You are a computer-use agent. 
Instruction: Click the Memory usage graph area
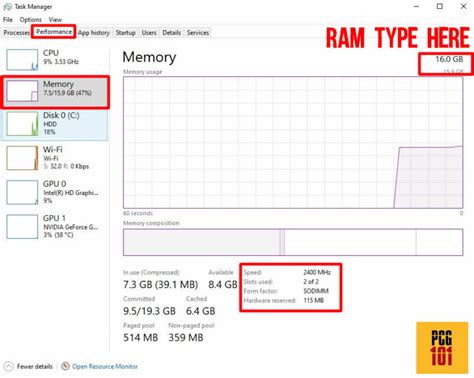293,143
